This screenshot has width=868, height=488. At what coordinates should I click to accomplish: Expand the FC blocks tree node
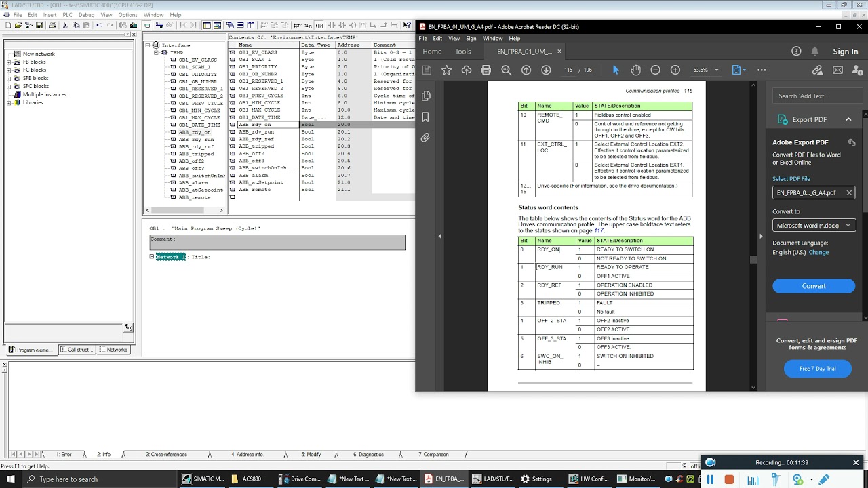tap(9, 70)
